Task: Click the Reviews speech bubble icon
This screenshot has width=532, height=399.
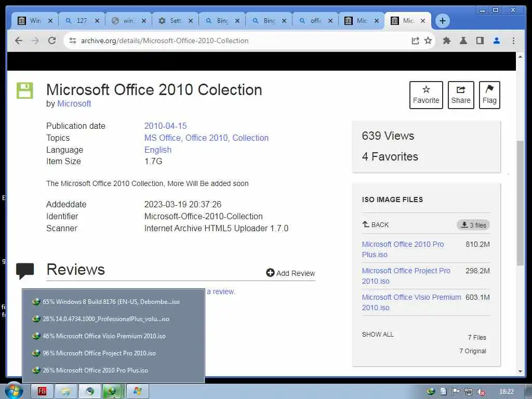Action: click(x=25, y=271)
